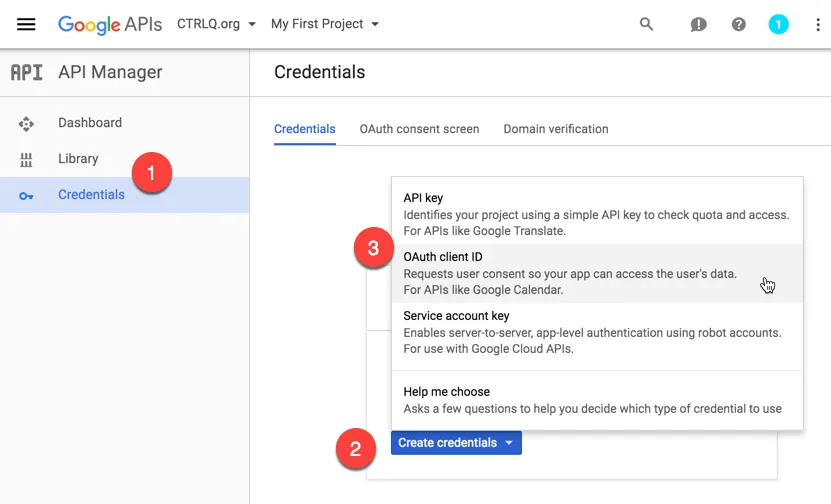Click the Credentials key icon
This screenshot has width=831, height=504.
tap(26, 196)
